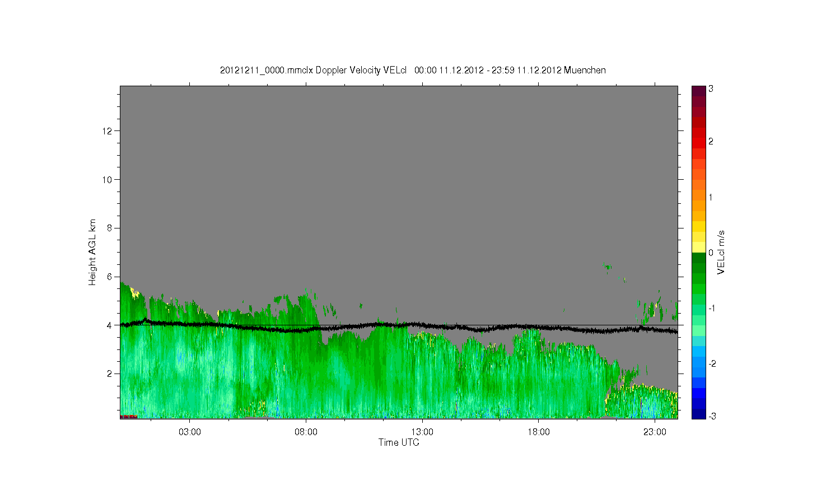Click the colorbar tick label -3
This screenshot has width=840, height=504.
(x=711, y=416)
